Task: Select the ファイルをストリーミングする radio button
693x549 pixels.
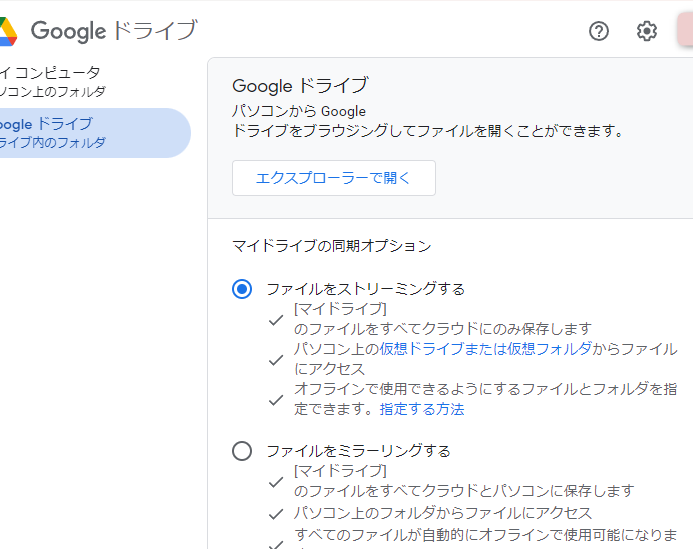Action: coord(242,289)
